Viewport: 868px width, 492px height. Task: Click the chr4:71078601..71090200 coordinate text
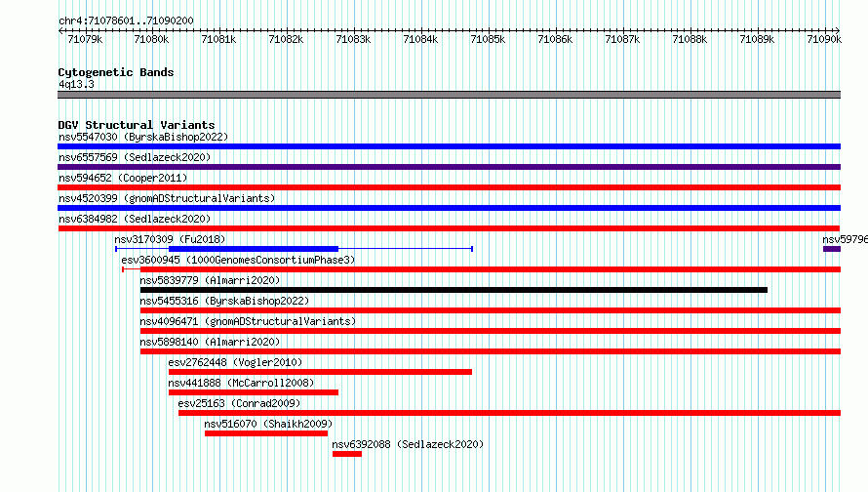coord(126,21)
